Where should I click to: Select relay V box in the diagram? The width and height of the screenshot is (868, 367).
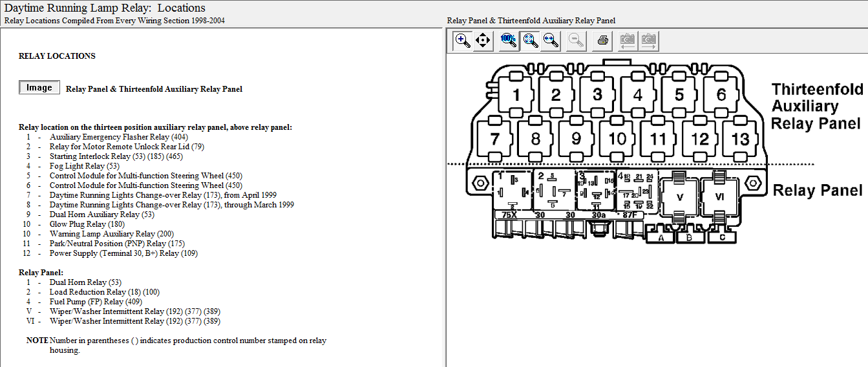679,197
